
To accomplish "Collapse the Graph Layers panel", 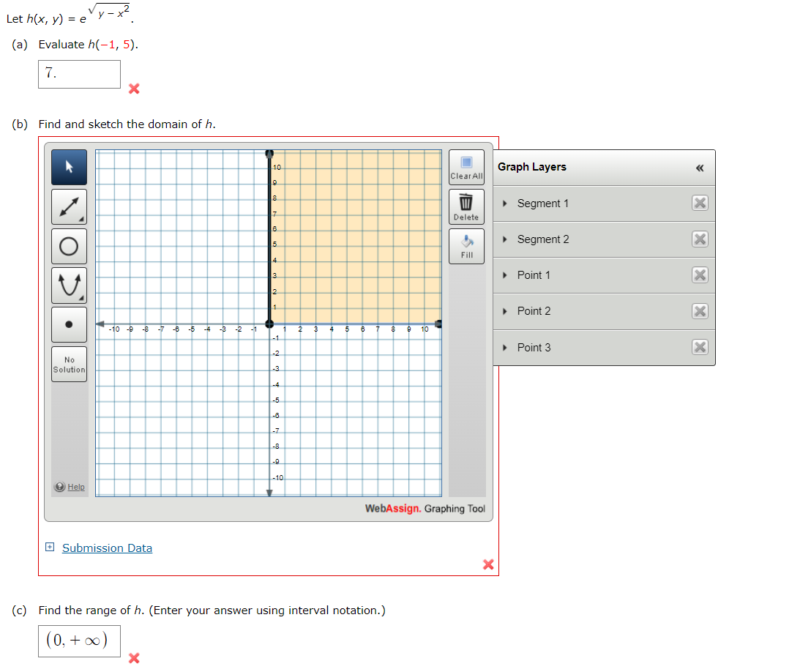I will click(699, 168).
